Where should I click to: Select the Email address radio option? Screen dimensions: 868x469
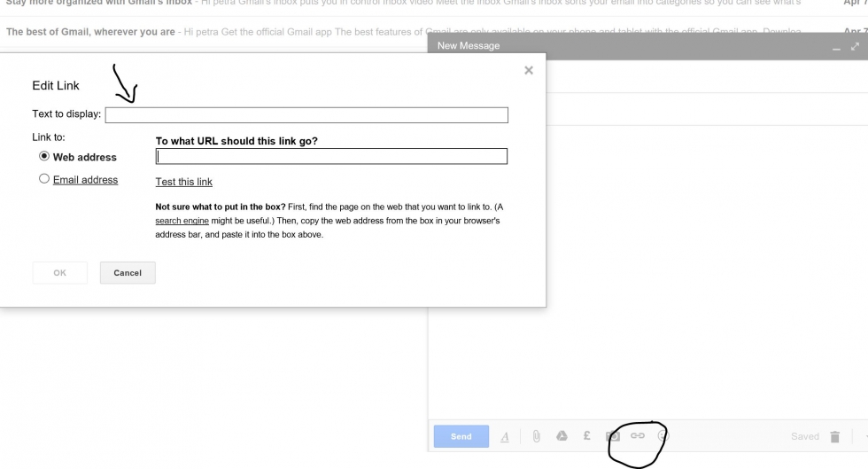(43, 178)
